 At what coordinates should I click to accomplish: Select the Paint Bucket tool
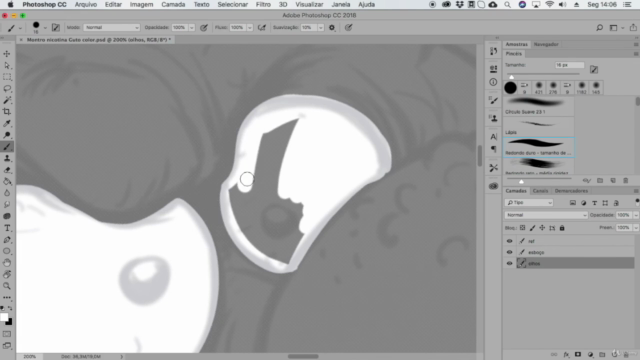pos(7,181)
